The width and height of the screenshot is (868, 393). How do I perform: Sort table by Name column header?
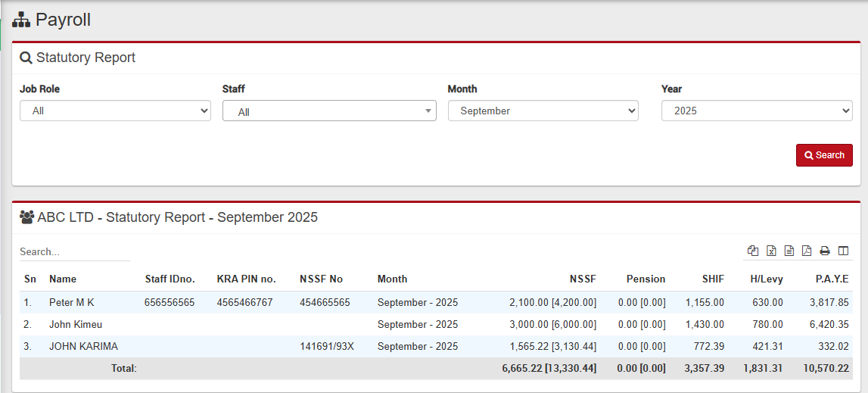coord(63,279)
